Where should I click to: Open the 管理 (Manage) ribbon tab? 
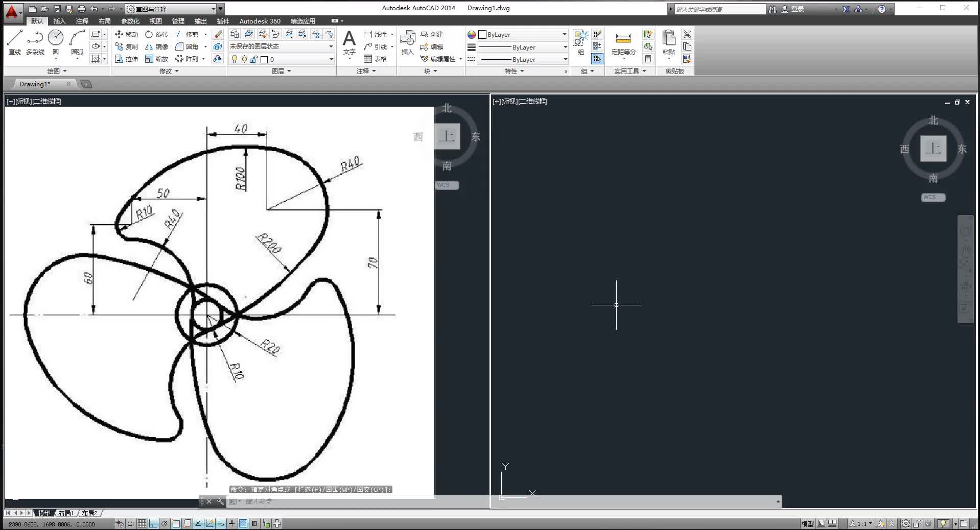pos(178,21)
